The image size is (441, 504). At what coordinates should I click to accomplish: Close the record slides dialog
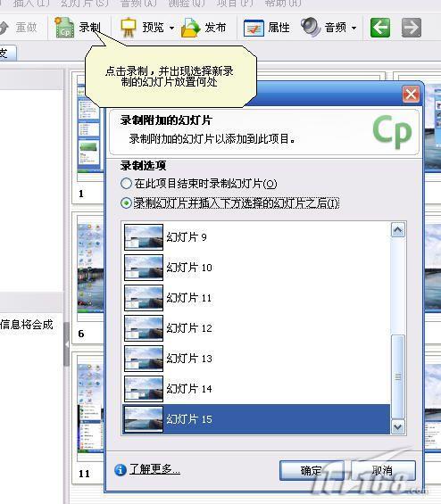point(411,95)
